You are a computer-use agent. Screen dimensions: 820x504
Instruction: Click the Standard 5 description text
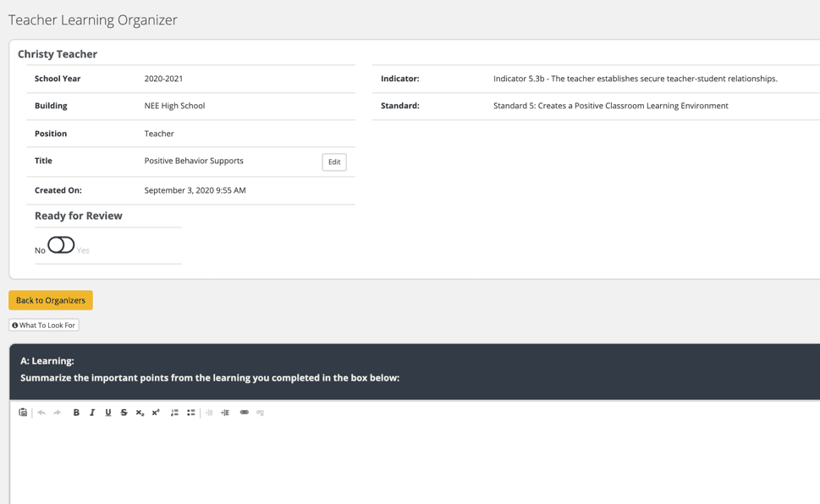click(611, 106)
